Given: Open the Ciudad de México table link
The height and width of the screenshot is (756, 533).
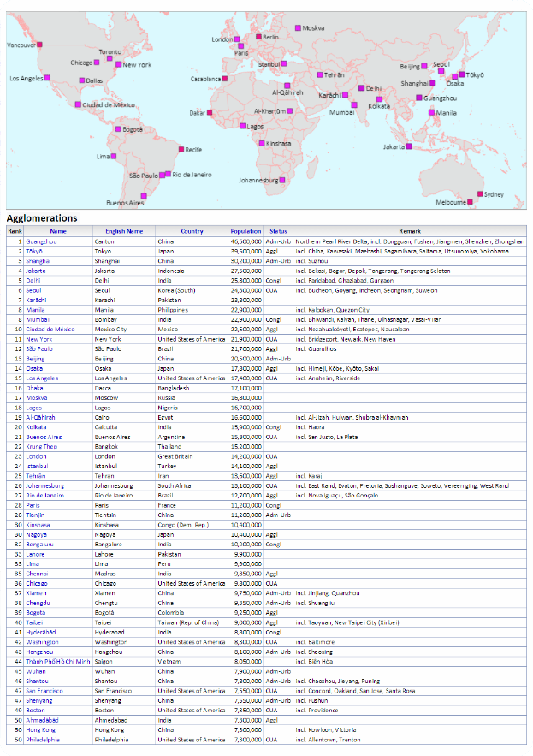Looking at the screenshot, I should [50, 330].
